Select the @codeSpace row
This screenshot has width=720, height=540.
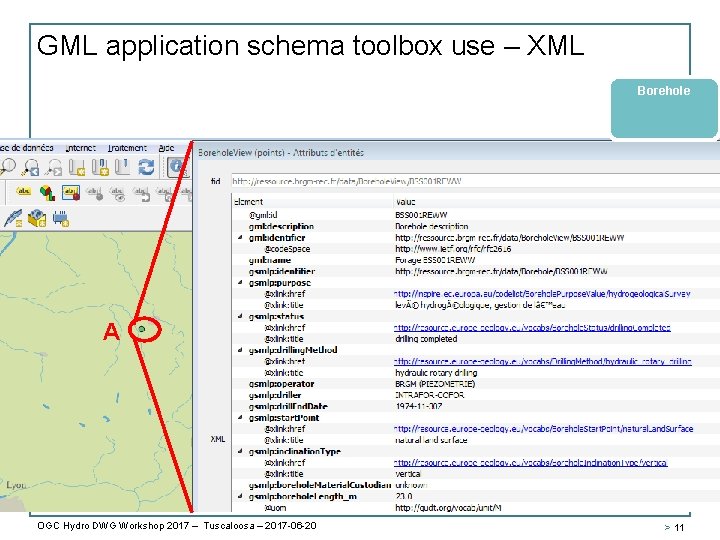pyautogui.click(x=476, y=249)
